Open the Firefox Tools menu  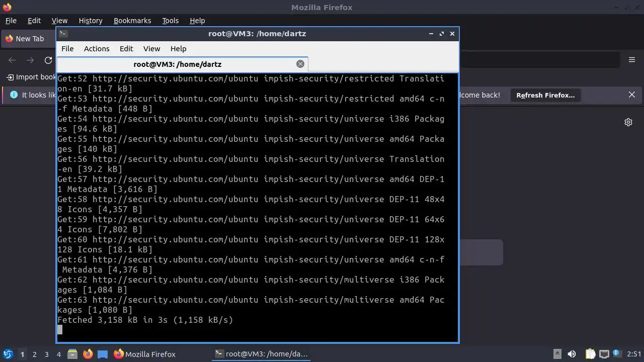pos(170,21)
